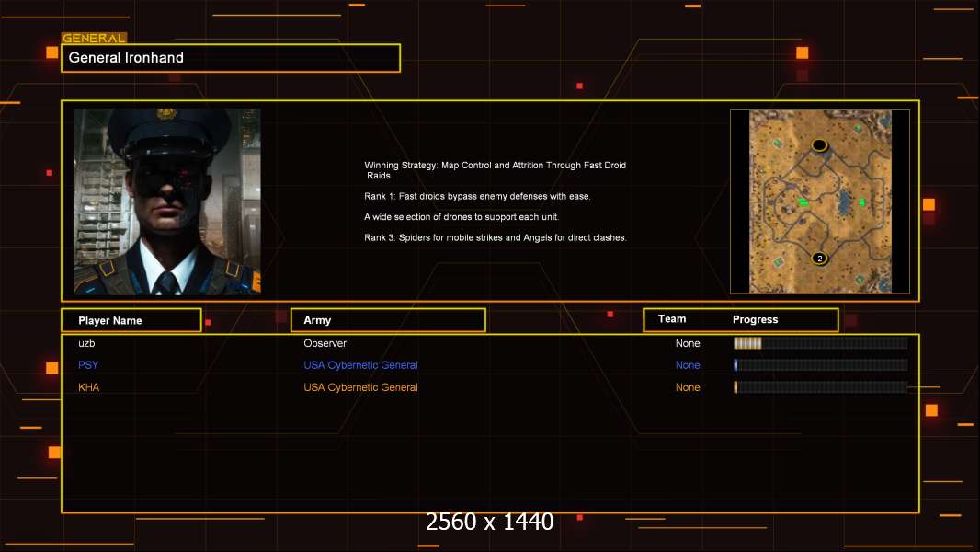Click start position 2 marker on minimap
The image size is (980, 552).
(819, 259)
